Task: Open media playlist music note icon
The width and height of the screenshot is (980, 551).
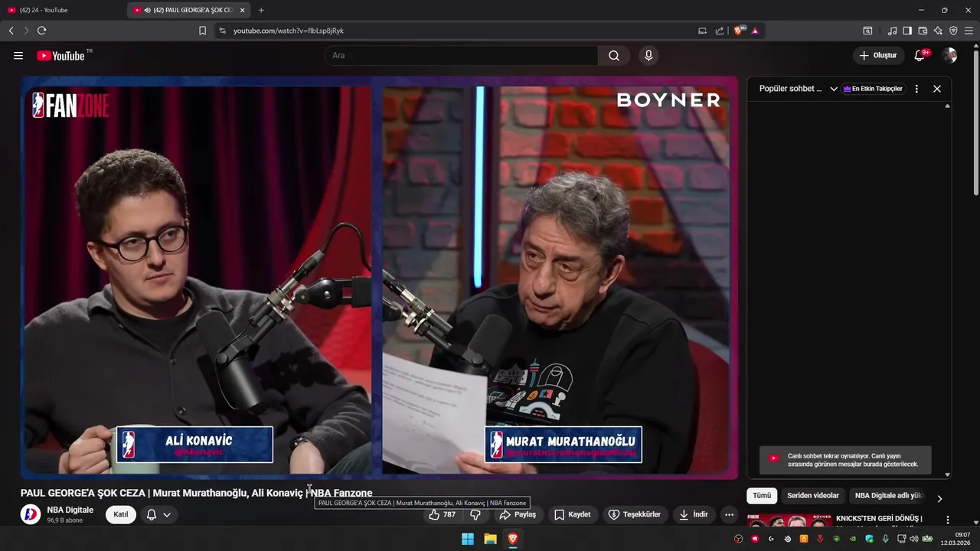Action: (x=892, y=31)
